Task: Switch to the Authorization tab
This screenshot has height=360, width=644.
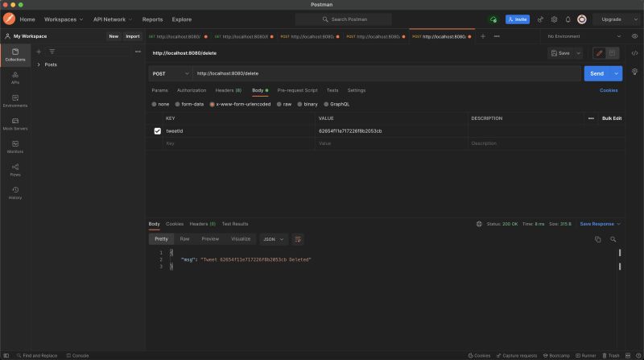Action: pyautogui.click(x=192, y=90)
